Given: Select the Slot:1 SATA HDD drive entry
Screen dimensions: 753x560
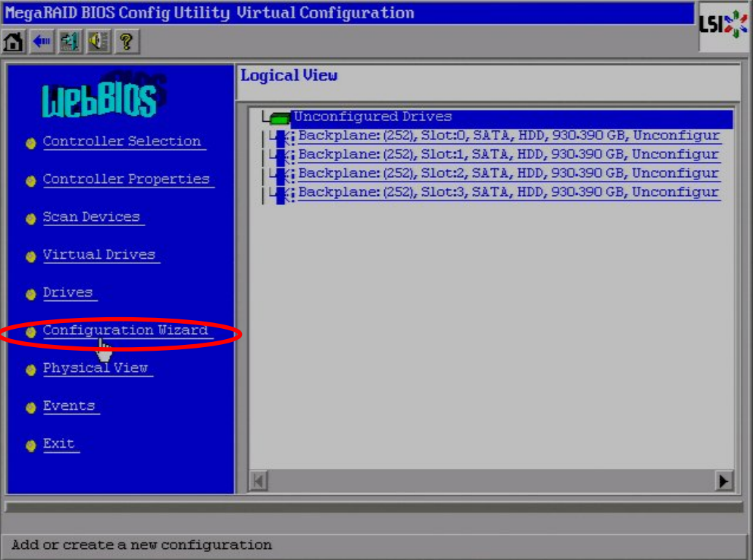Looking at the screenshot, I should (x=508, y=155).
